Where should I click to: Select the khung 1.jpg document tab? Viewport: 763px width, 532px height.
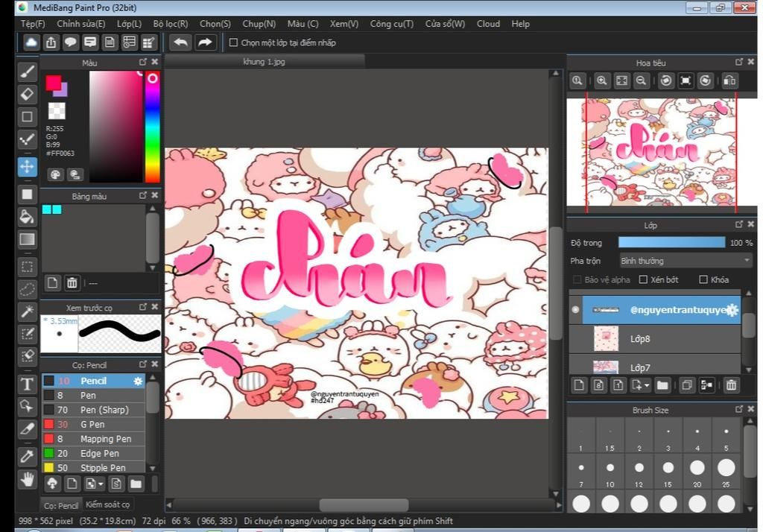[265, 62]
